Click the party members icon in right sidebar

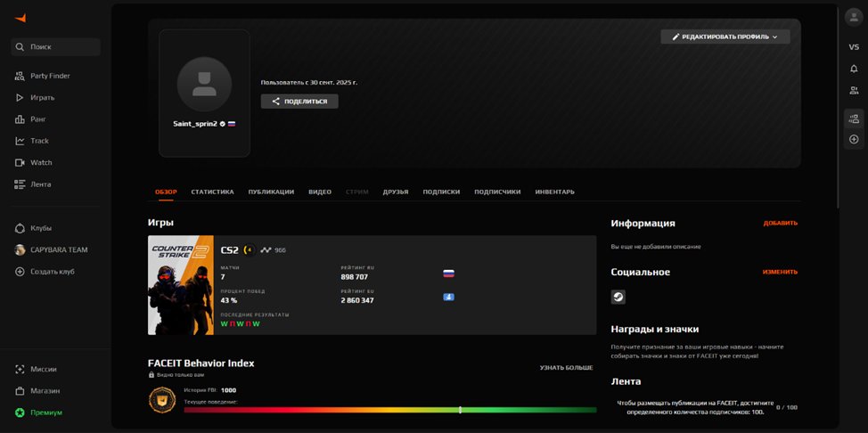click(x=854, y=118)
